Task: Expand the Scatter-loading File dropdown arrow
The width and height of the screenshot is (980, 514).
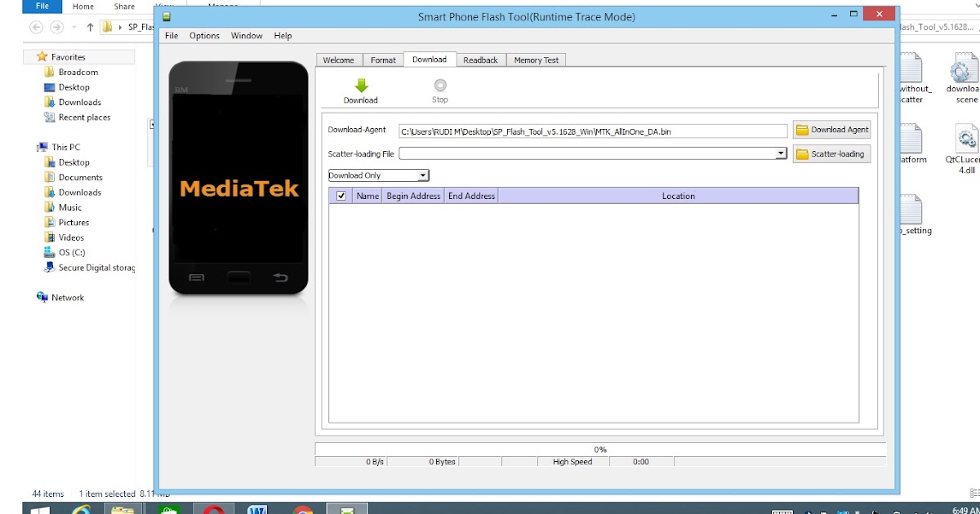Action: click(781, 153)
